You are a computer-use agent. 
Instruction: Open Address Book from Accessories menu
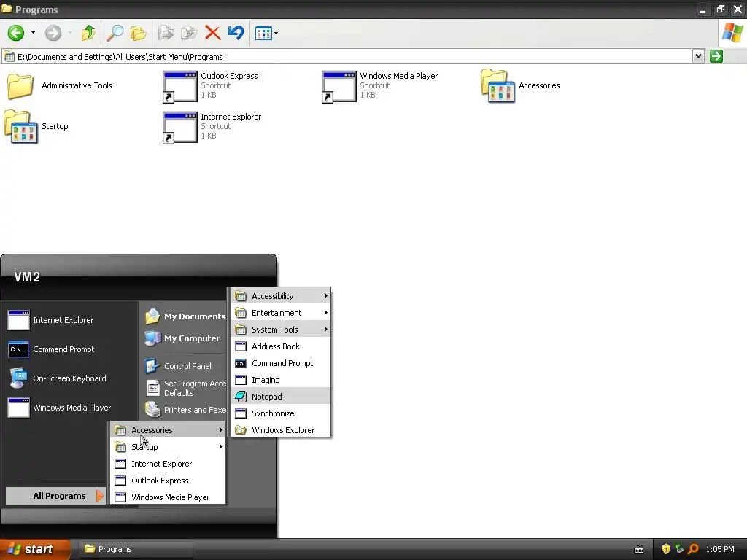(x=281, y=346)
